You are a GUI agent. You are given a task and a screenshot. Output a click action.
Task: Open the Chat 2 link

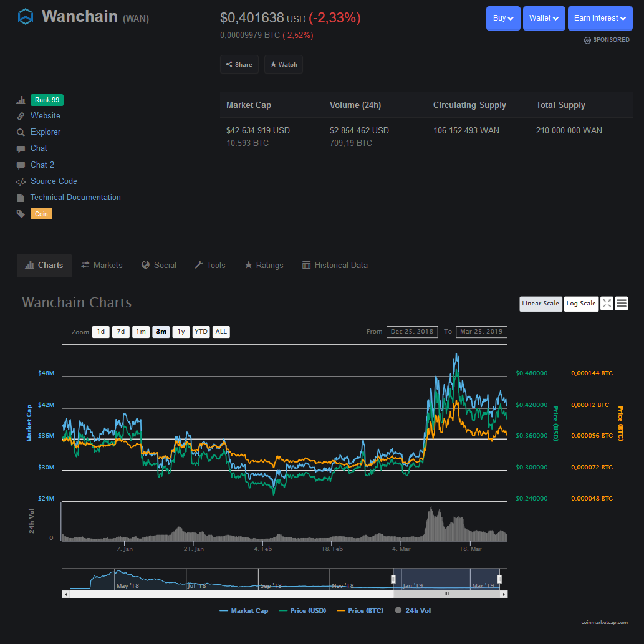(42, 165)
